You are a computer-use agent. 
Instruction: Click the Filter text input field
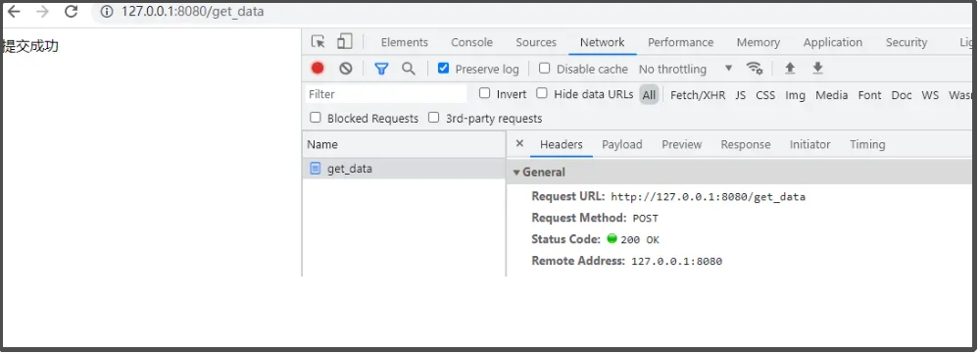[x=385, y=94]
